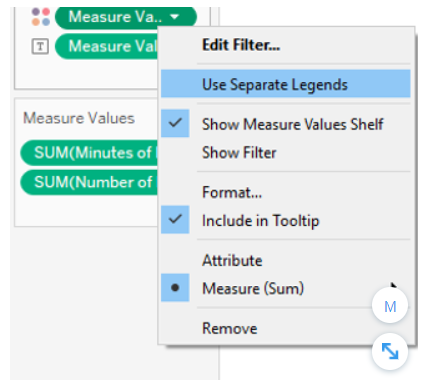
Task: Click the Measure Va.. pill on Color
Action: click(126, 17)
